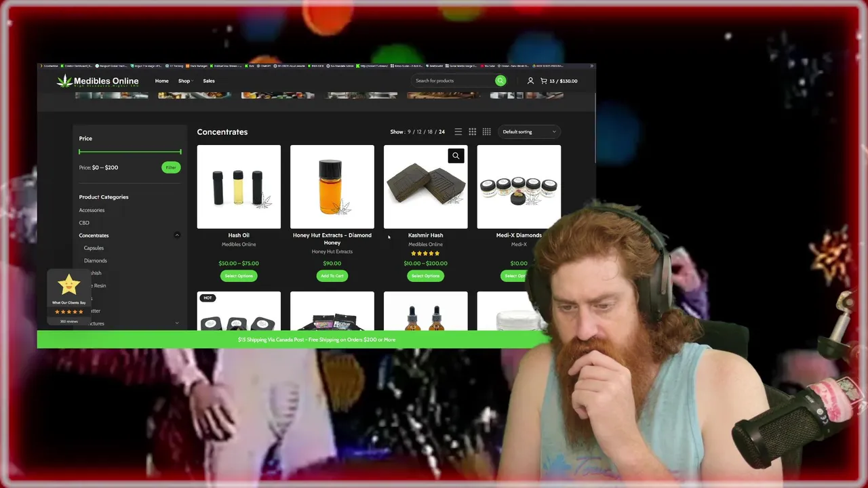
Task: Show 9 products per page
Action: (x=409, y=131)
